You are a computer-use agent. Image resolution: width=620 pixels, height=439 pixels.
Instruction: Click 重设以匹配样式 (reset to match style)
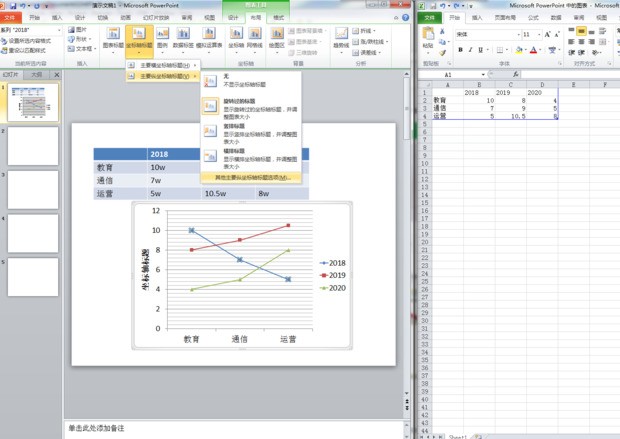pos(24,51)
